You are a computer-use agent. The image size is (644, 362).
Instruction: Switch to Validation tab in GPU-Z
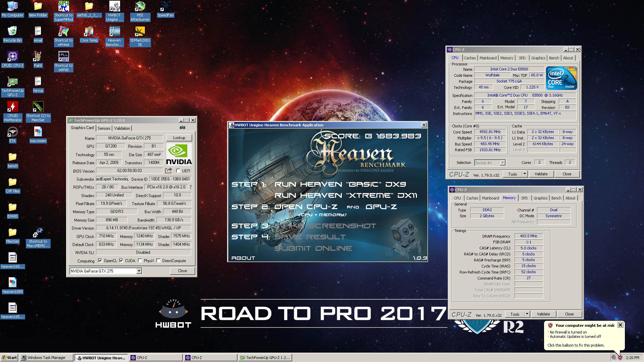(x=122, y=128)
